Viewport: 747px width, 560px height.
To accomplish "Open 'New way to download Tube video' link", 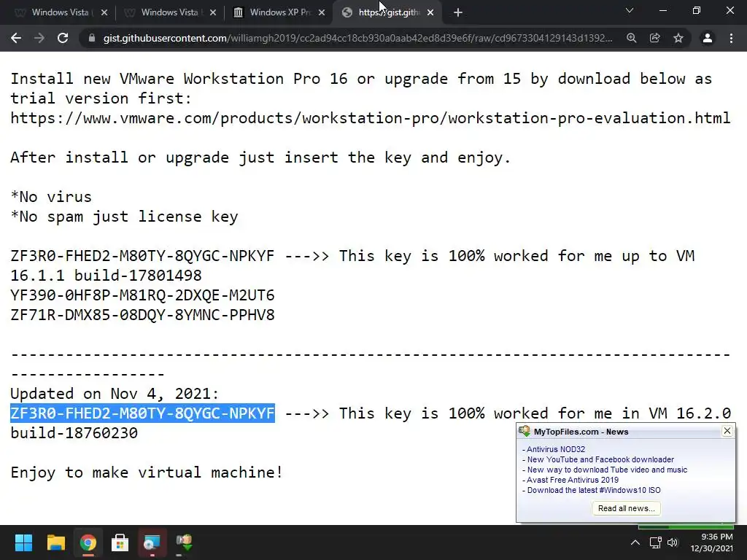I will [x=607, y=470].
